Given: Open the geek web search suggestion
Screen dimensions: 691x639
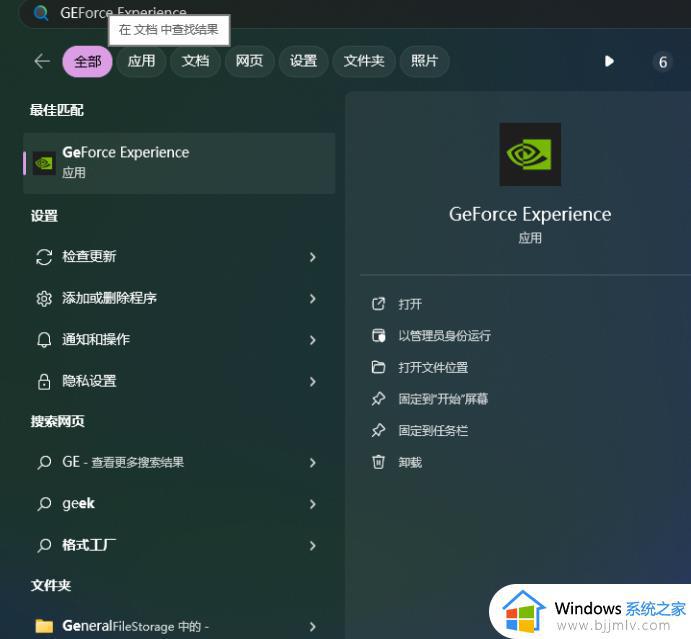Looking at the screenshot, I should 179,504.
